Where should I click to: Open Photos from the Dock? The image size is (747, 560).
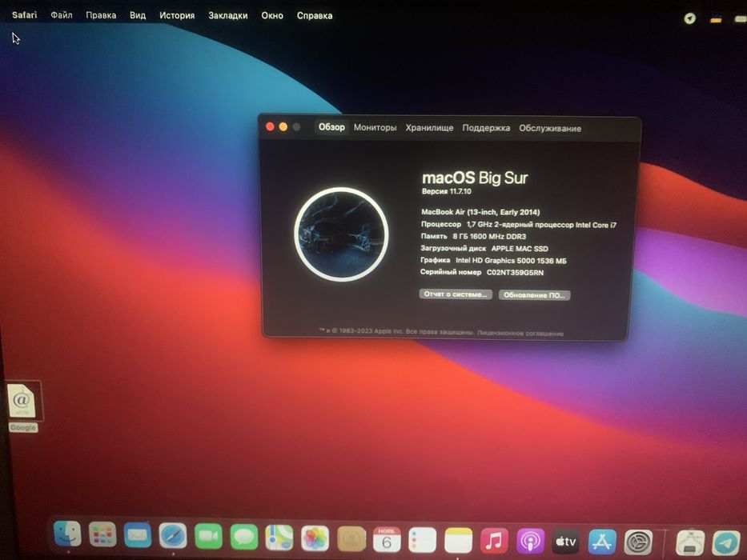tap(315, 538)
